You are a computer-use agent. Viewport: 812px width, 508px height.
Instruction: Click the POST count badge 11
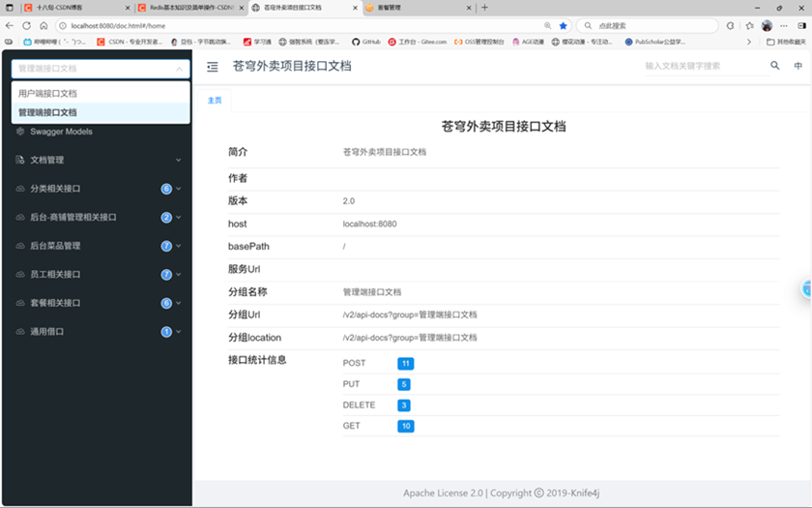click(405, 364)
